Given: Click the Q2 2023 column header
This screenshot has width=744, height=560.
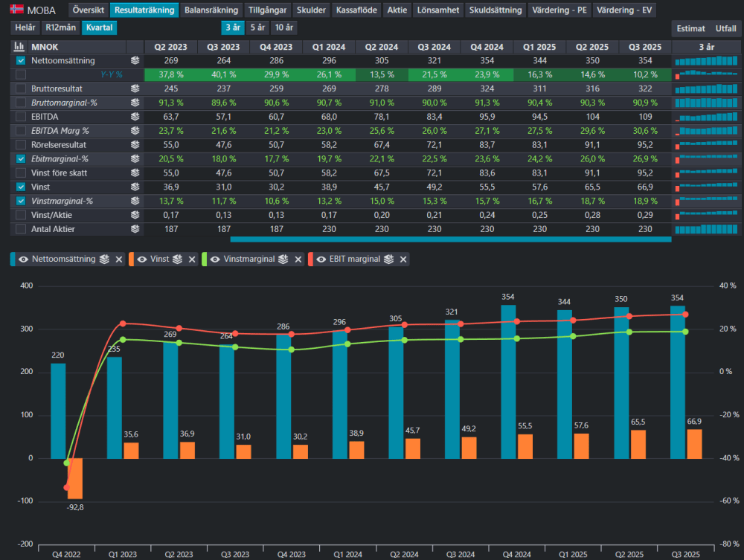Looking at the screenshot, I should (x=170, y=47).
